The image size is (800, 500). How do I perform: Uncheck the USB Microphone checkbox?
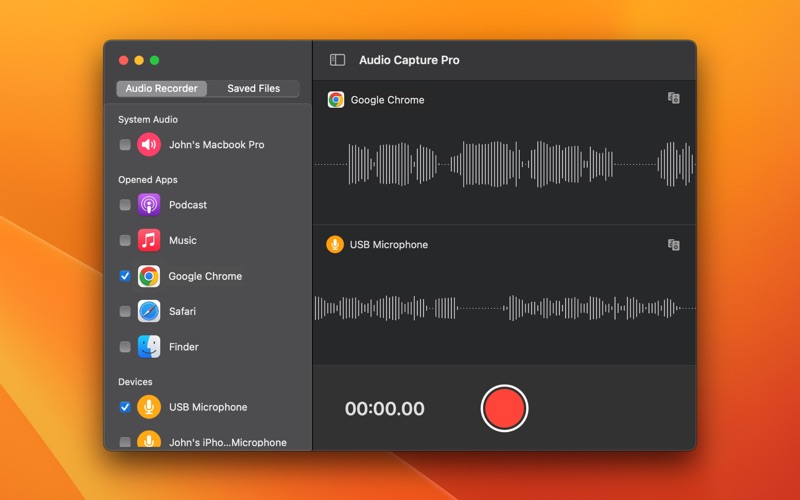(125, 407)
